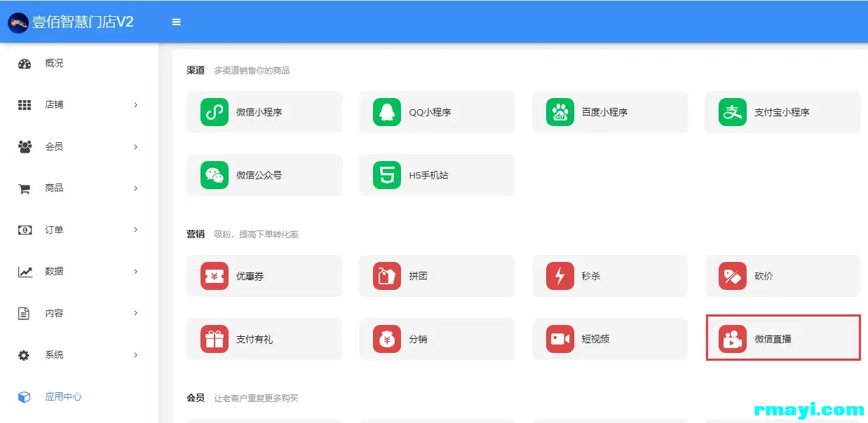The width and height of the screenshot is (868, 423).
Task: Click the 店铺 grid icon in sidebar
Action: (x=25, y=105)
